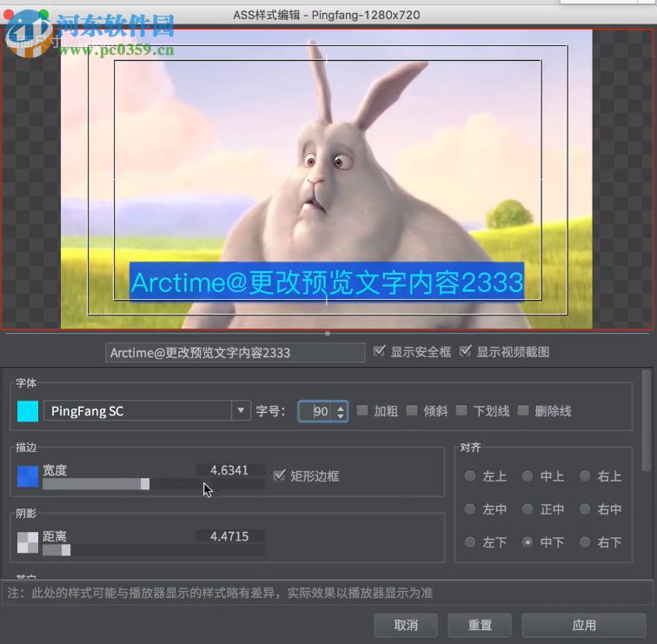
Task: Open the blue outline color swatch
Action: point(28,477)
